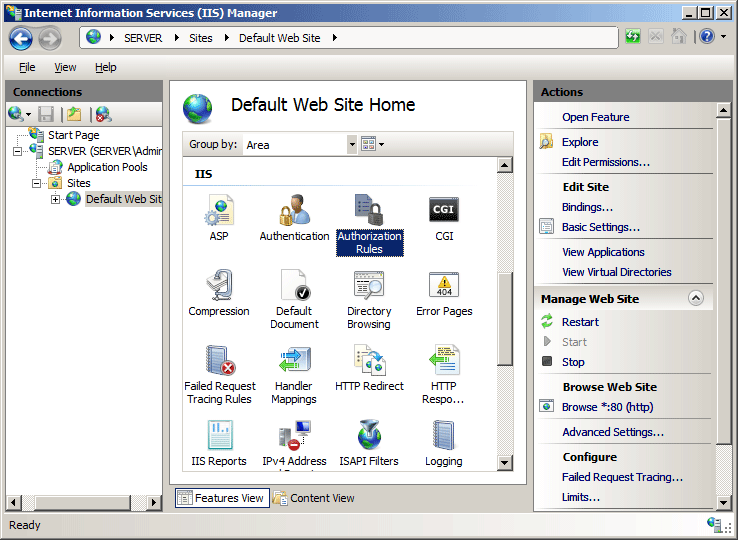Open the Help menu
Viewport: 738px width, 540px height.
[105, 67]
